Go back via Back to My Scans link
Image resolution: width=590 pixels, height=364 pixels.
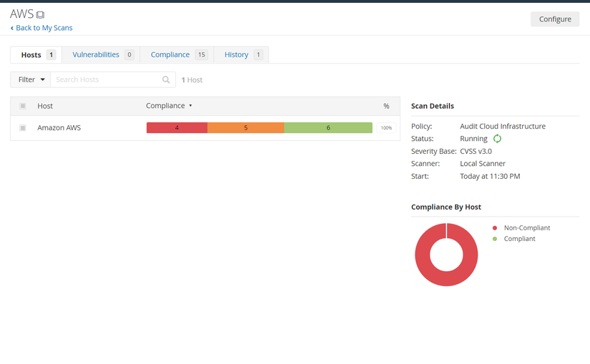tap(44, 28)
